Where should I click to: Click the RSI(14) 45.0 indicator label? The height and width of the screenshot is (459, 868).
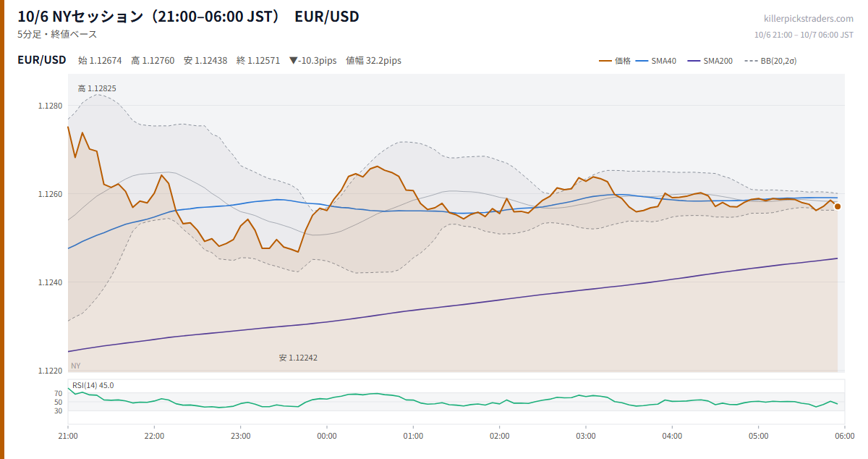point(93,385)
